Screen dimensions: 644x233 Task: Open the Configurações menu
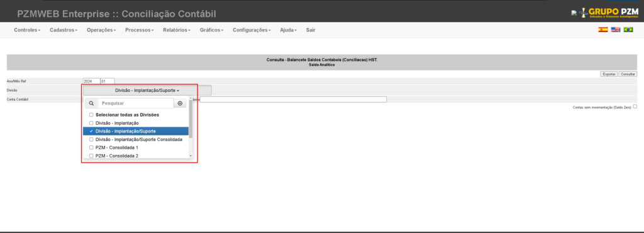[252, 30]
